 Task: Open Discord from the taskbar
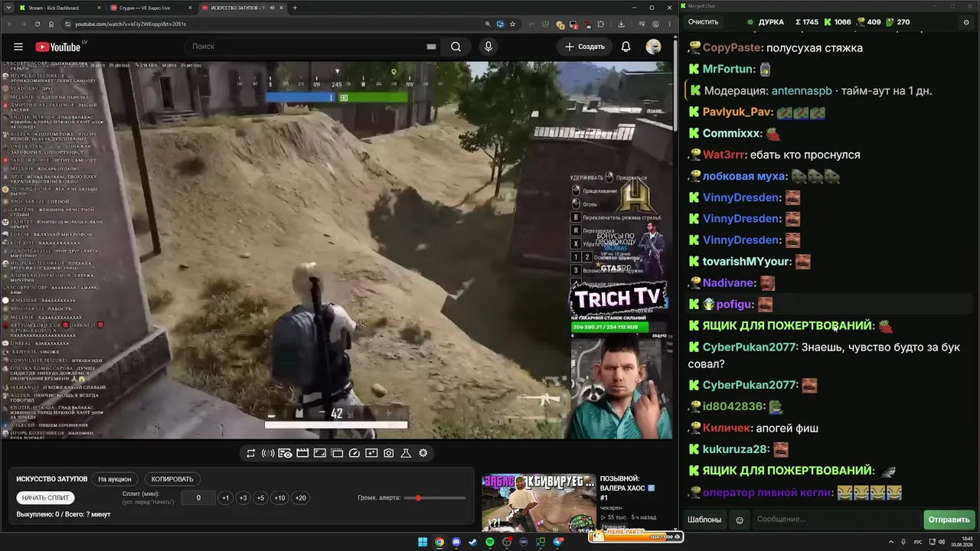coord(456,543)
